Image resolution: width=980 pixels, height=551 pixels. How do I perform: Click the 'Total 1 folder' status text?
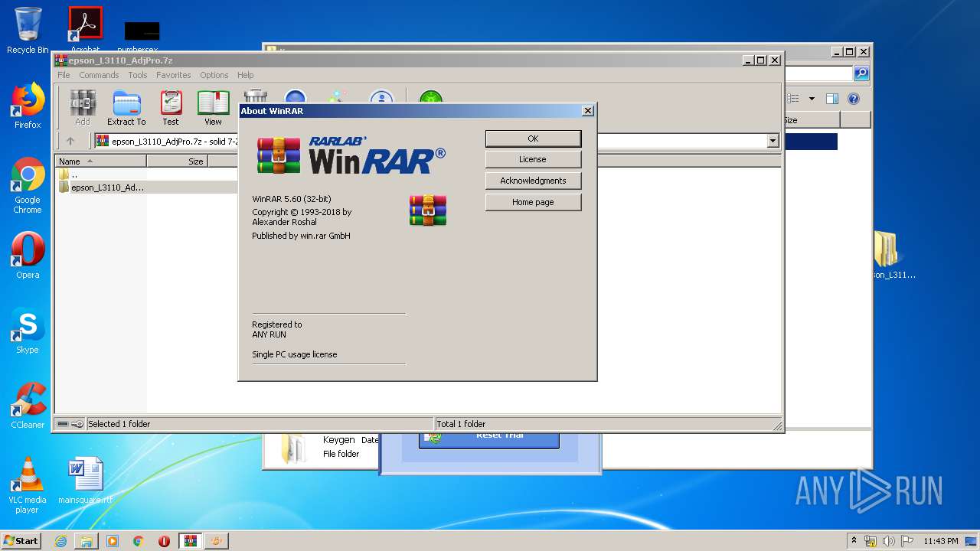coord(461,424)
